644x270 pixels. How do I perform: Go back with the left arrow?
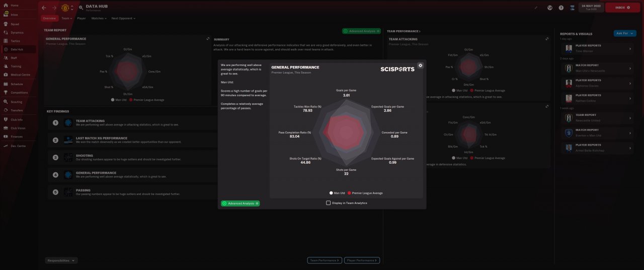(x=44, y=8)
